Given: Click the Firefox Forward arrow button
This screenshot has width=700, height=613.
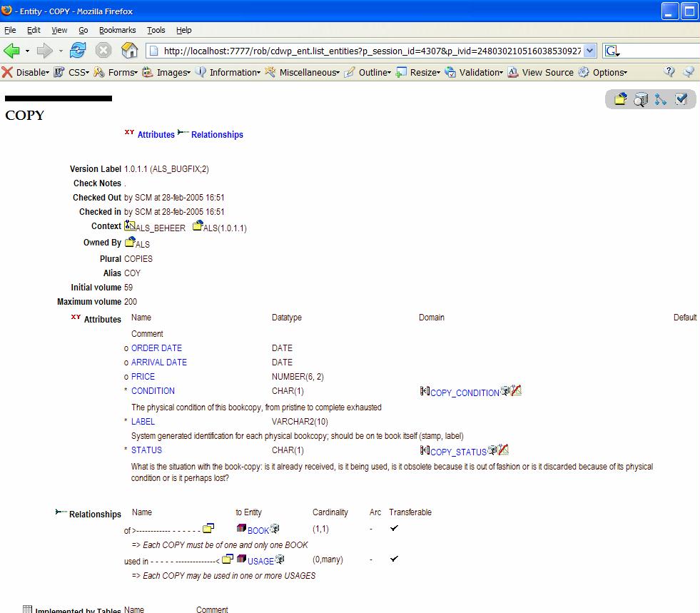Looking at the screenshot, I should [45, 51].
